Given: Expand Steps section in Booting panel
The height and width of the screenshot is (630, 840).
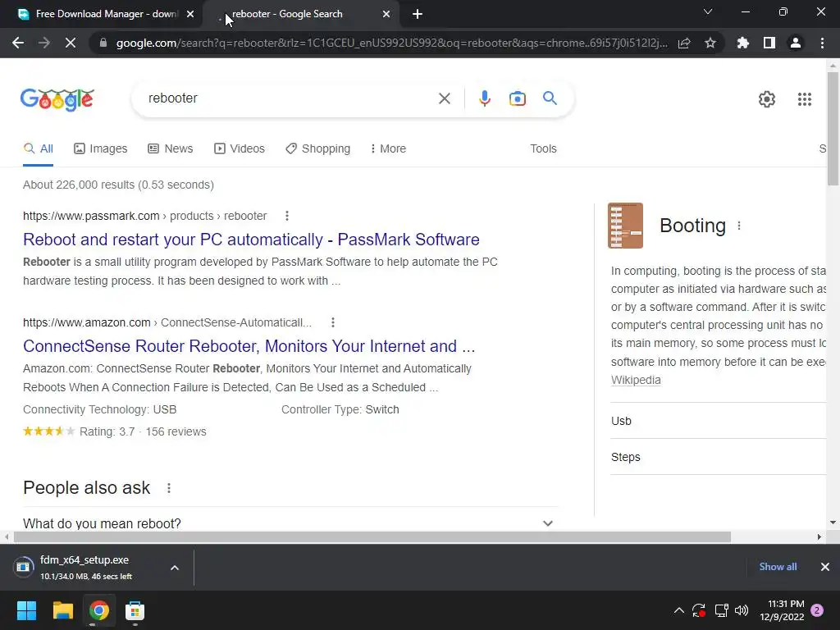Looking at the screenshot, I should pyautogui.click(x=719, y=457).
